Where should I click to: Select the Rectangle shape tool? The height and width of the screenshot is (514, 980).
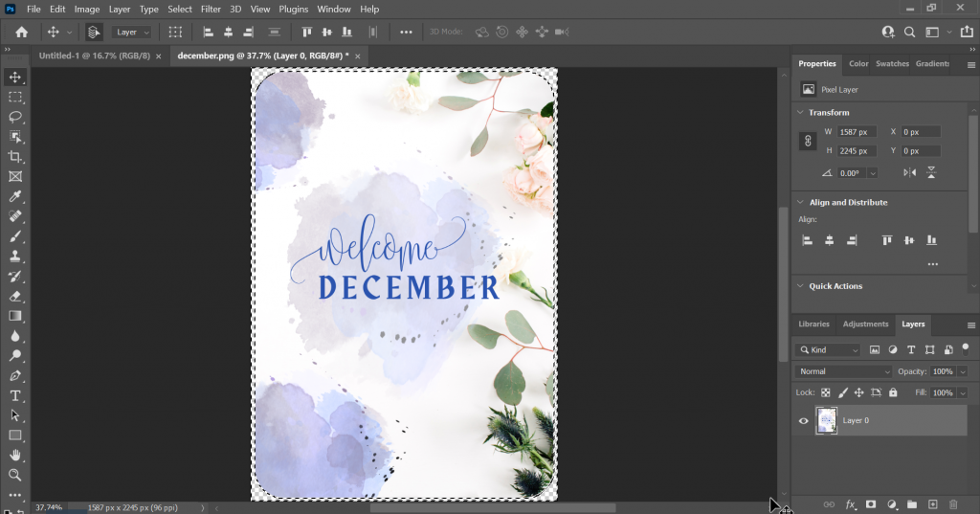point(15,436)
